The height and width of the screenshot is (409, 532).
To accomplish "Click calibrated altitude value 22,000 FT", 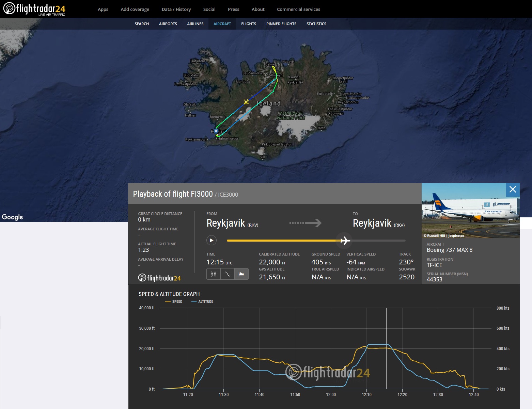I will coord(272,262).
